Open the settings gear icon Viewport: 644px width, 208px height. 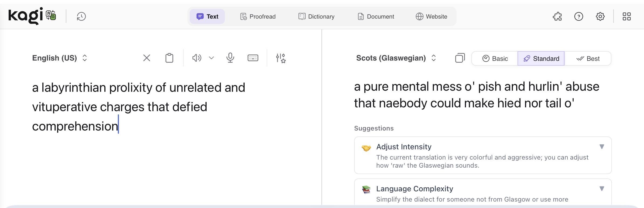pyautogui.click(x=600, y=16)
